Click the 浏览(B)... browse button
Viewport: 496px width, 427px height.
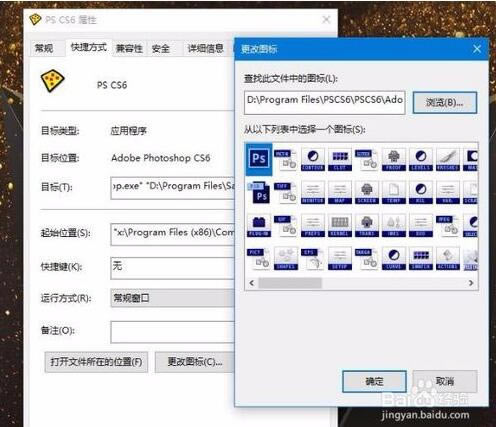[445, 103]
